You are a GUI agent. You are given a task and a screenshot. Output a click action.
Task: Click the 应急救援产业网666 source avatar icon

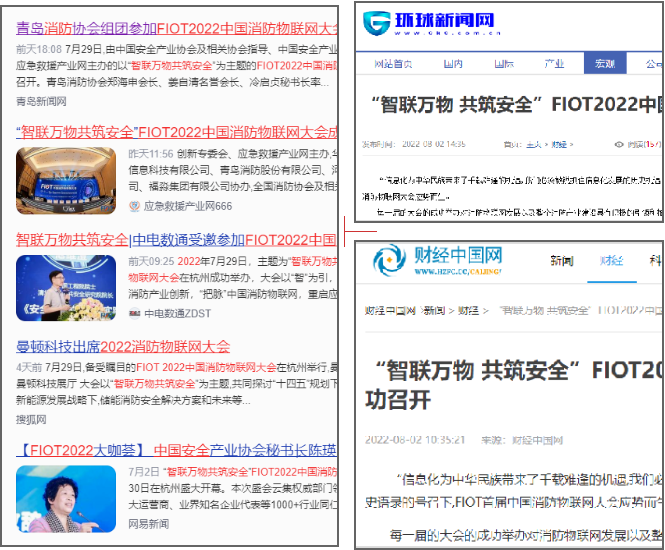[x=134, y=207]
